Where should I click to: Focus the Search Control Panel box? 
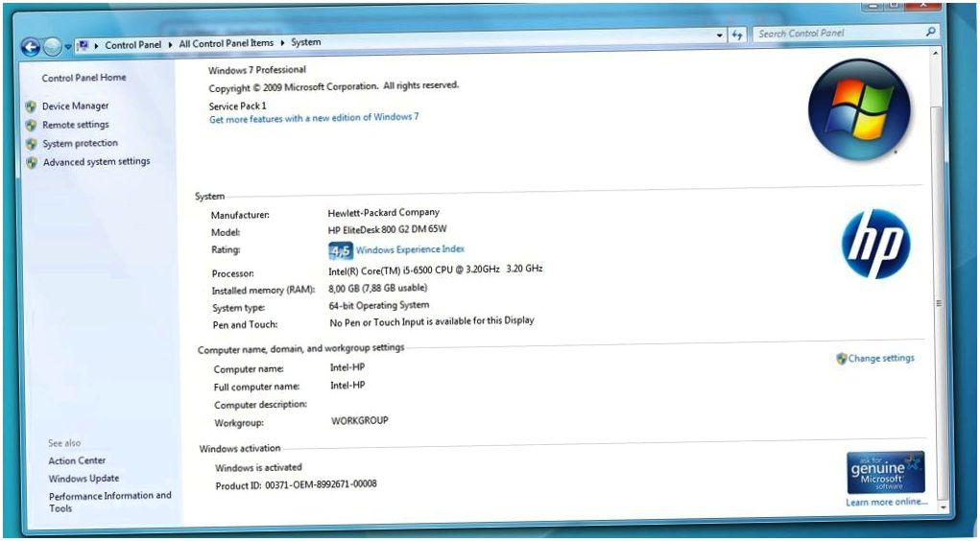(x=838, y=34)
